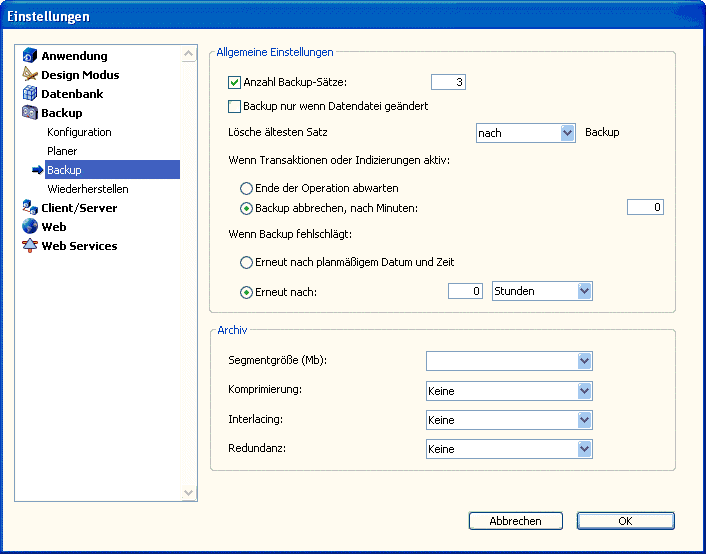Expand the Komprimierung dropdown
This screenshot has width=706, height=554.
(585, 391)
